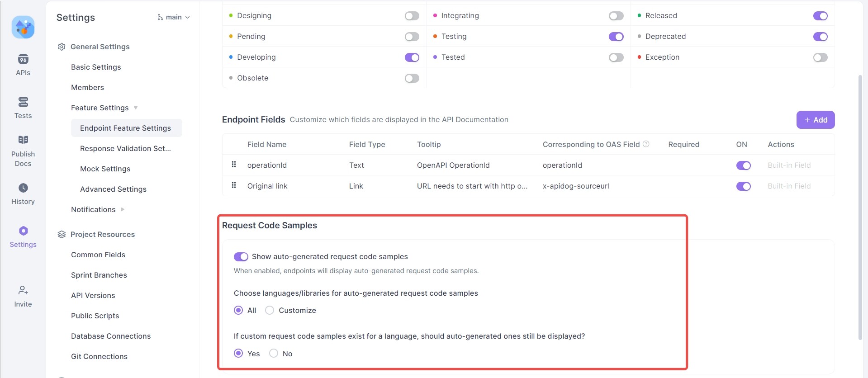Open Basic Settings page

96,67
